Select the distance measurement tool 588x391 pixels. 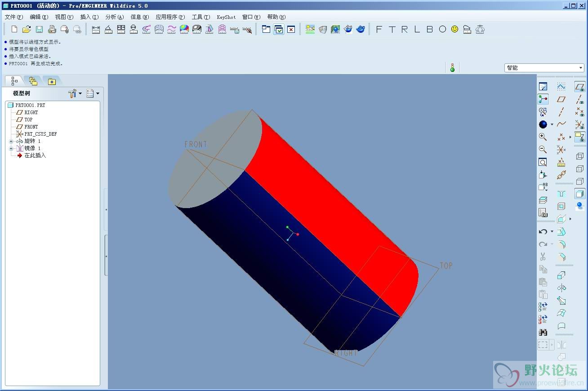[x=96, y=29]
